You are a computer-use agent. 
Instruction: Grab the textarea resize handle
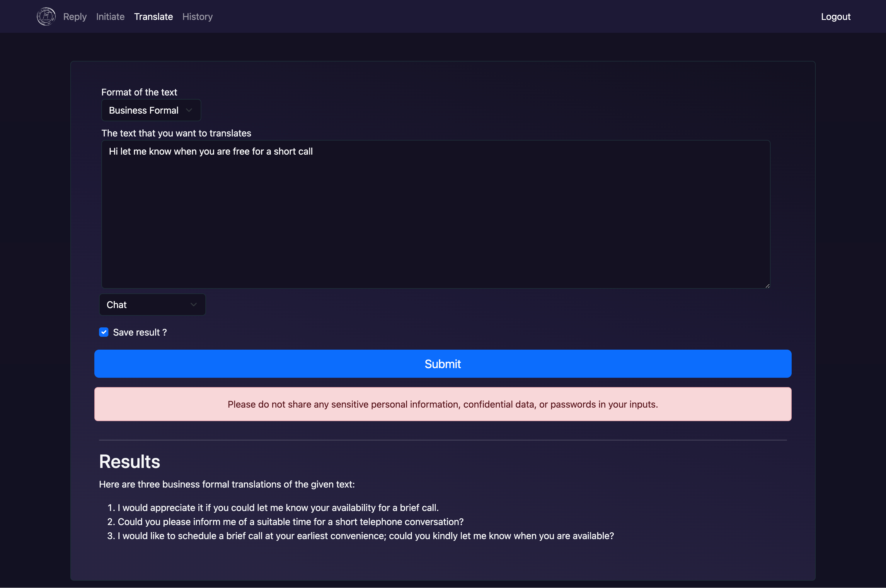767,286
